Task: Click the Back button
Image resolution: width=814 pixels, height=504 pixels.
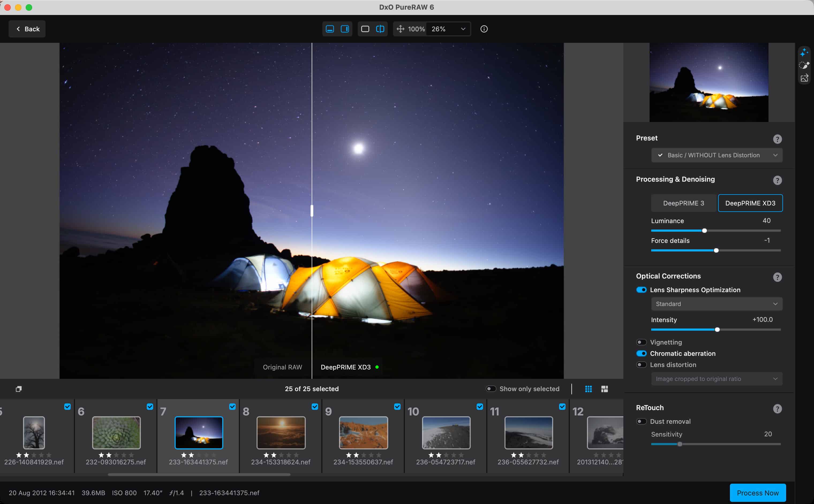Action: click(27, 29)
